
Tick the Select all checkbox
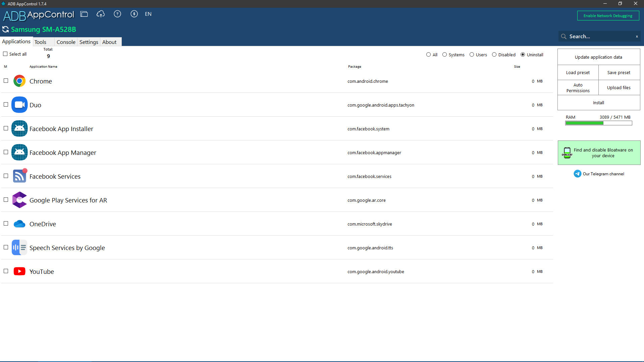click(x=5, y=54)
